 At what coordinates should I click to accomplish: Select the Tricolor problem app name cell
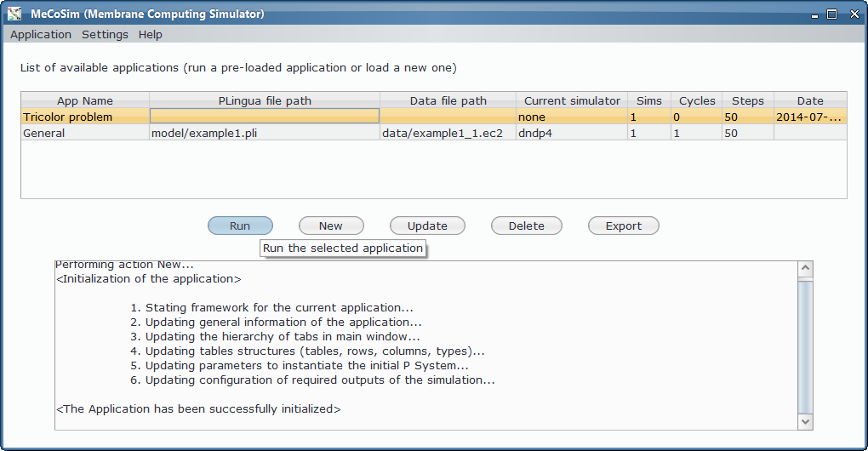[85, 117]
